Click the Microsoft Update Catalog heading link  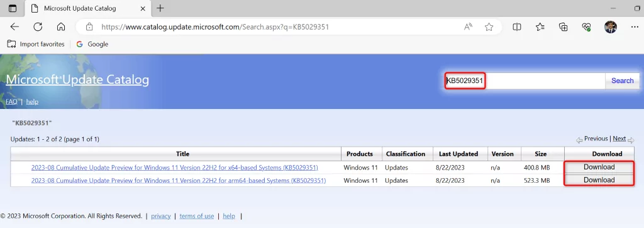click(x=77, y=79)
